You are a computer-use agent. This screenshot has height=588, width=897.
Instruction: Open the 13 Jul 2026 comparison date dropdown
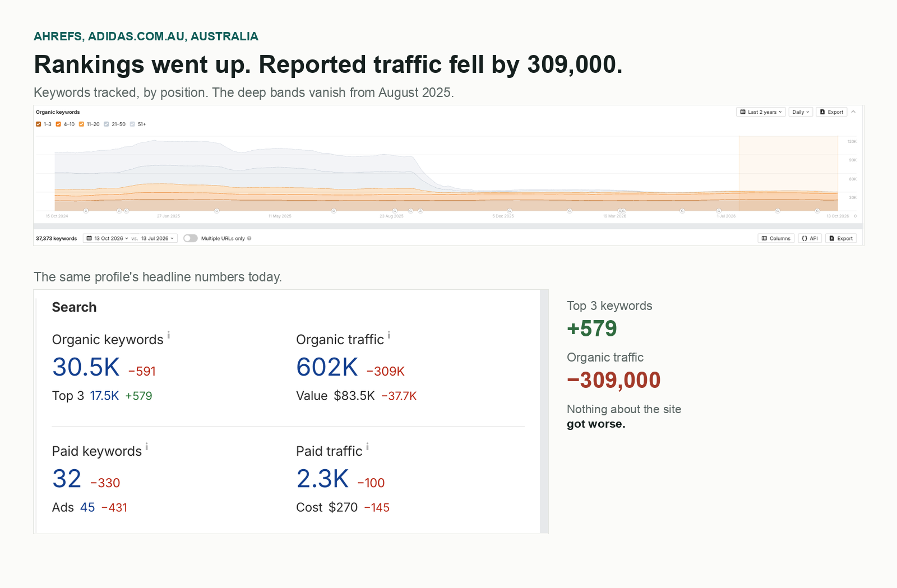158,238
